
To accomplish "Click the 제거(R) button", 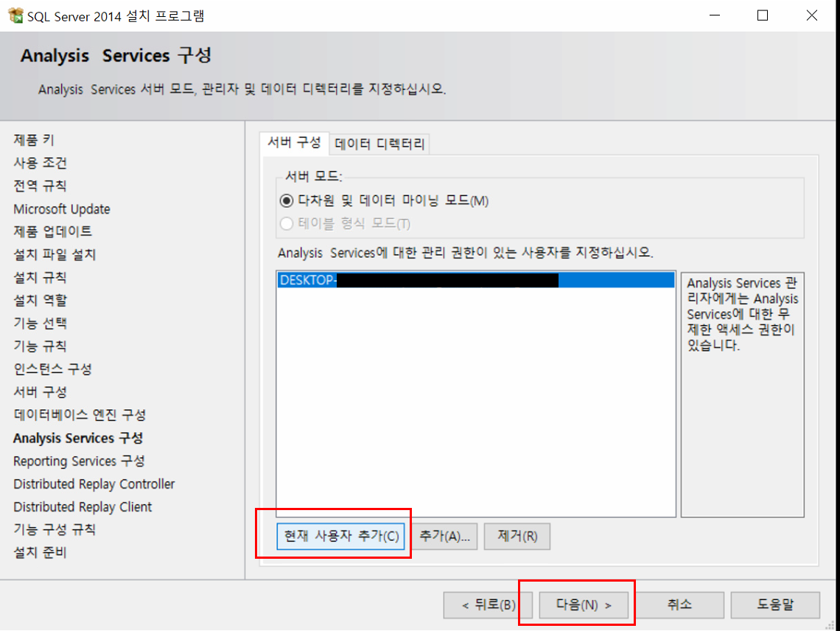I will [x=517, y=536].
